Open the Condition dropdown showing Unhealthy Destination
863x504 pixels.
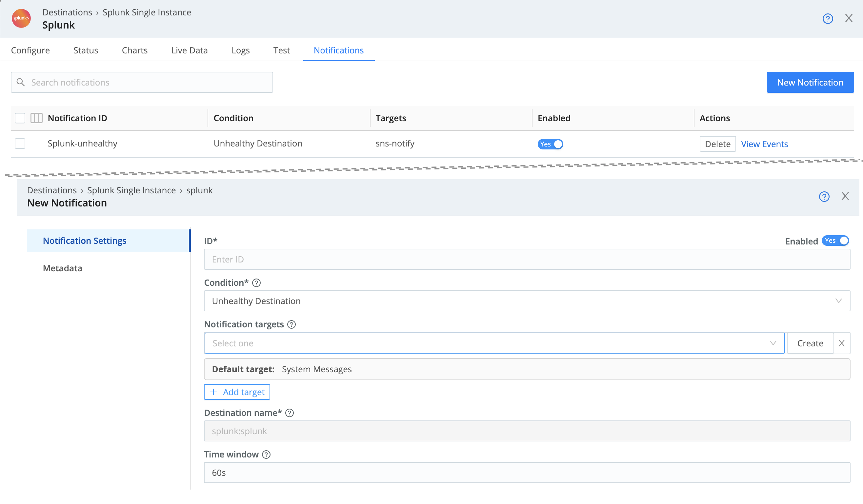(527, 301)
